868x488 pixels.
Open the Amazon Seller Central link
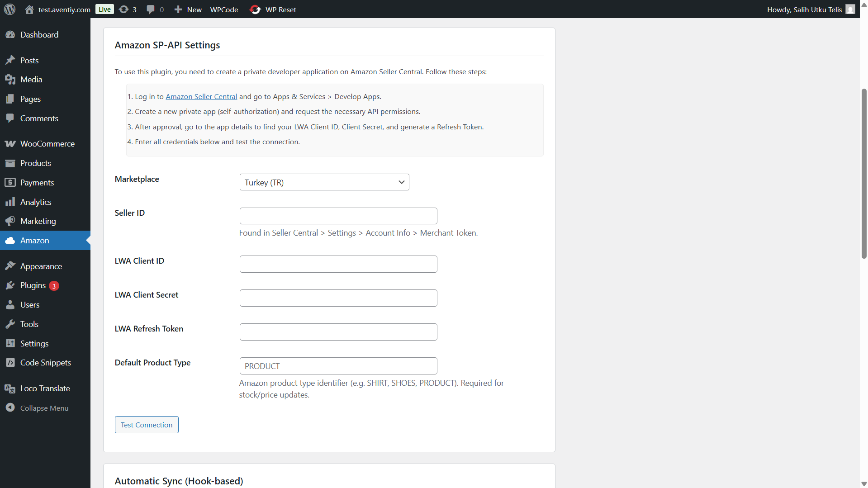click(x=201, y=96)
